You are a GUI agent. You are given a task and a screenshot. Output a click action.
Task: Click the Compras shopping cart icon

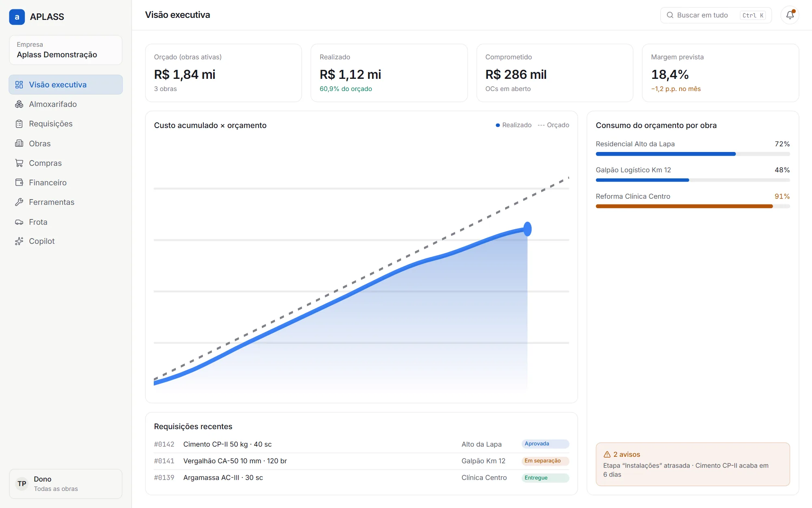19,163
